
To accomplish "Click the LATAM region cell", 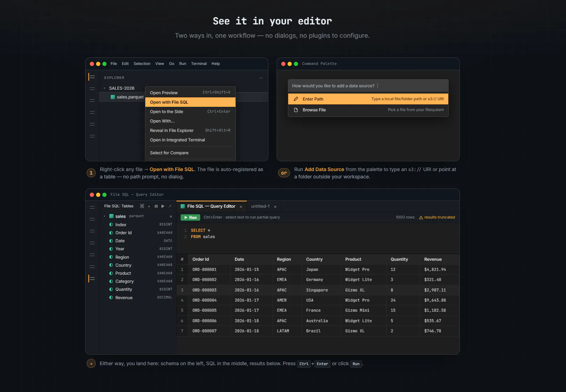I will pos(287,331).
